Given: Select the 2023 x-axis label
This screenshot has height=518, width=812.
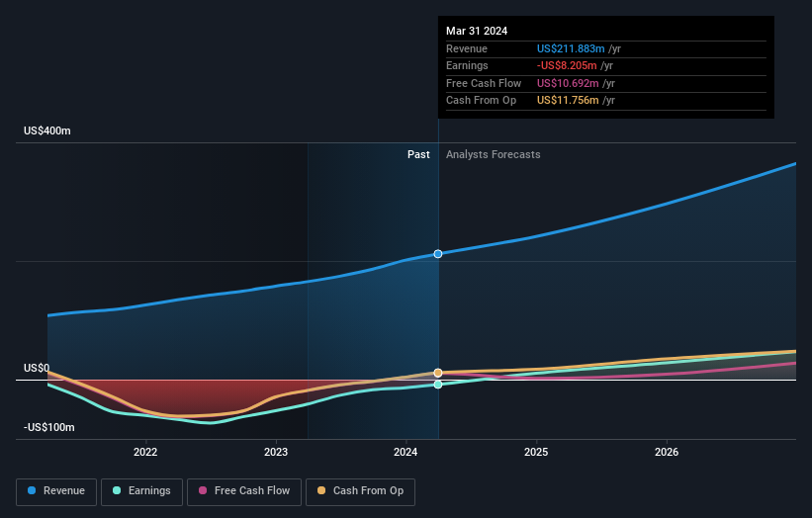Looking at the screenshot, I should (276, 452).
